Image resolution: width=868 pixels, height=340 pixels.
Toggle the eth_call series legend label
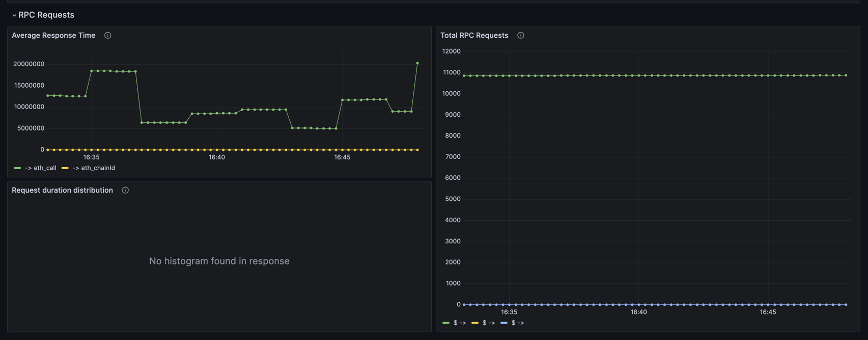(41, 168)
